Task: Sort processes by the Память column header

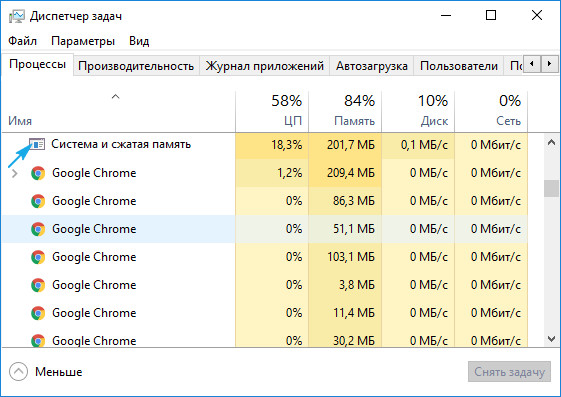Action: click(345, 111)
